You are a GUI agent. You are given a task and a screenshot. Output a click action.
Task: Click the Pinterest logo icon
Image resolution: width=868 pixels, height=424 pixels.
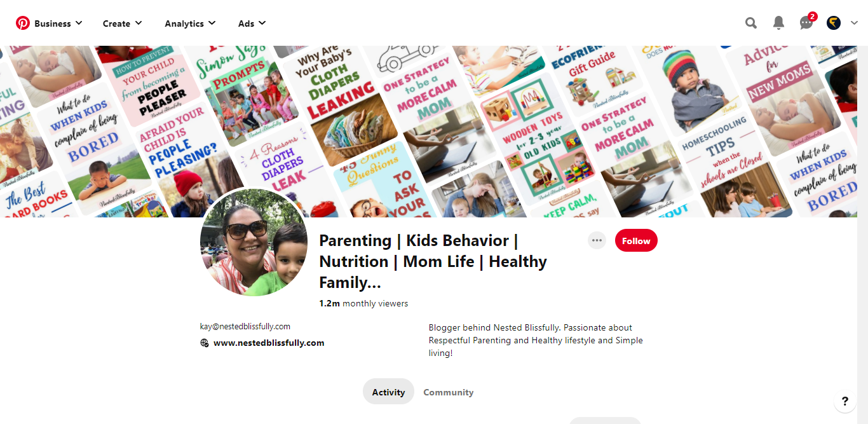(23, 24)
